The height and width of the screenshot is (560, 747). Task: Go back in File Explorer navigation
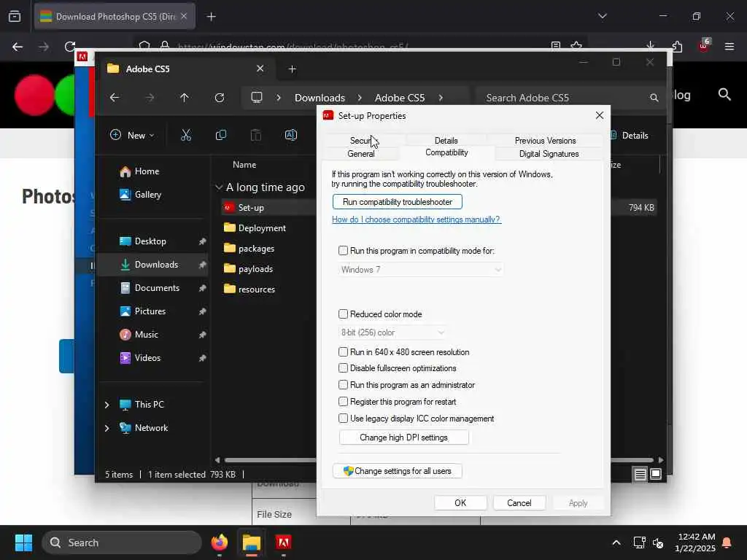tap(115, 98)
